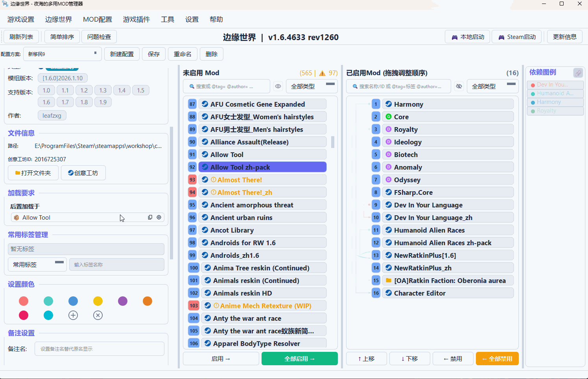The image size is (588, 379).
Task: Toggle the crossed-eye icon in enabled mods panel
Action: (x=459, y=86)
